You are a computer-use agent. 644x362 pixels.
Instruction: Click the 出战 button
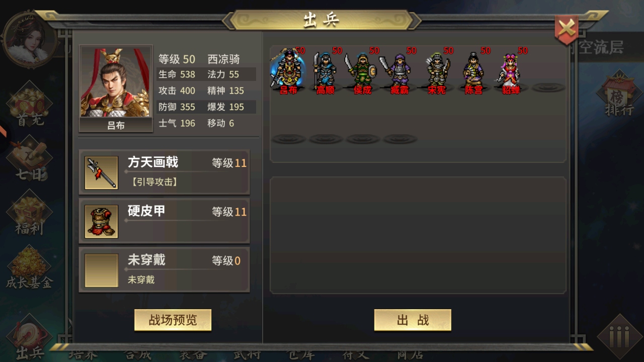(x=413, y=320)
